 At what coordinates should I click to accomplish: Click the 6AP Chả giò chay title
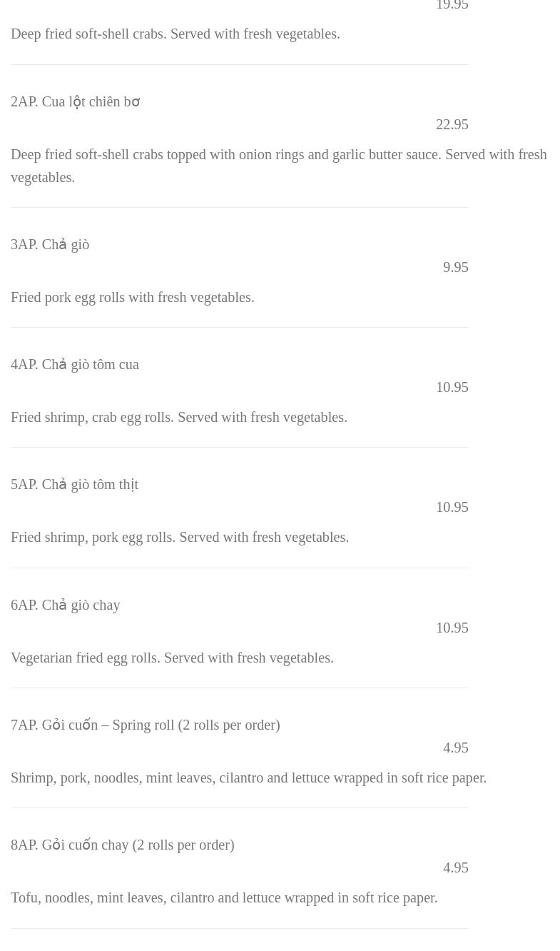pos(66,605)
